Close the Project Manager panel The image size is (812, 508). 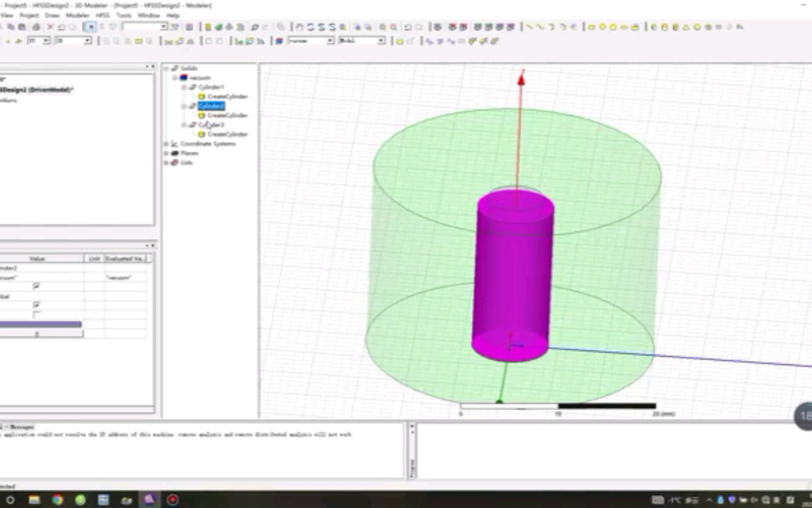click(x=153, y=67)
